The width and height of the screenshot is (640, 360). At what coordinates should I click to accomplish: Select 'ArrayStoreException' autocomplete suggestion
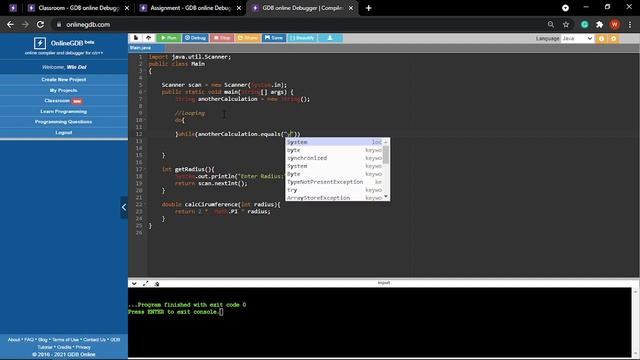[x=334, y=198]
